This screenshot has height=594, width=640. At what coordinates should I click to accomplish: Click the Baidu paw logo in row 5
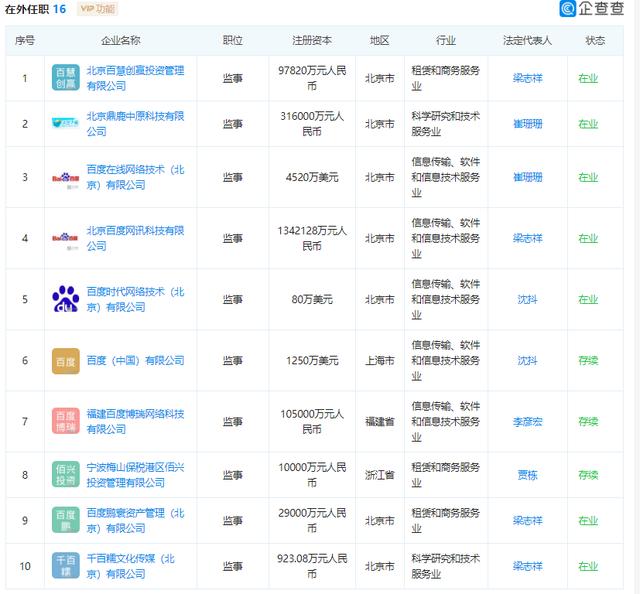point(66,299)
